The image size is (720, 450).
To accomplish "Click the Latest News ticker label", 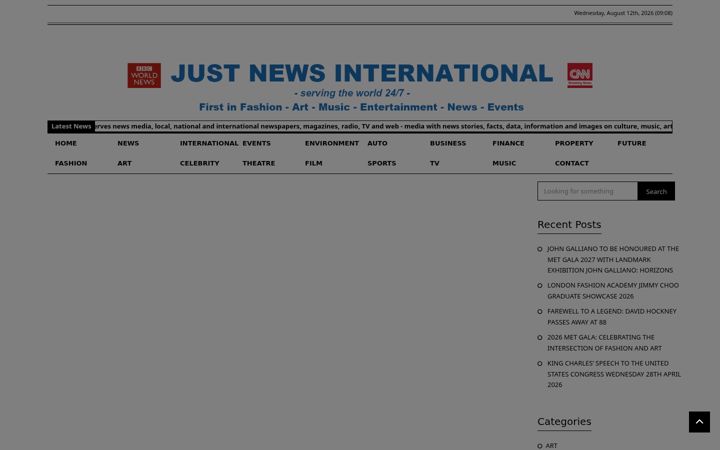I will point(71,126).
